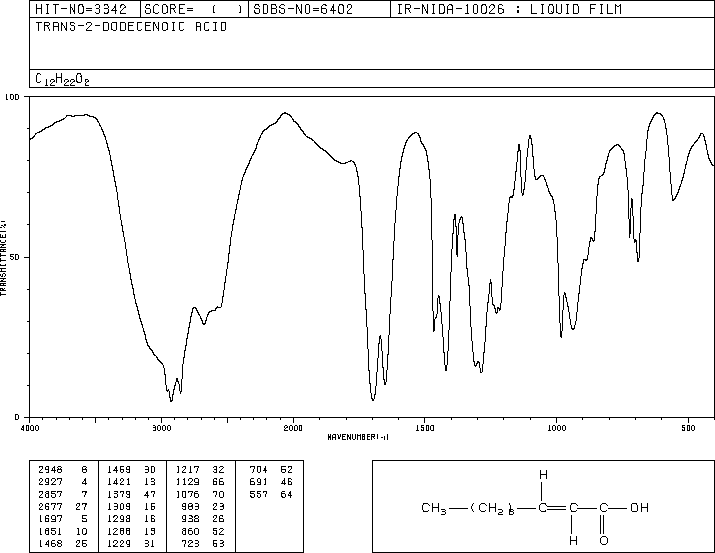This screenshot has width=715, height=553.
Task: Select the 983 peak table entry
Action: point(203,507)
